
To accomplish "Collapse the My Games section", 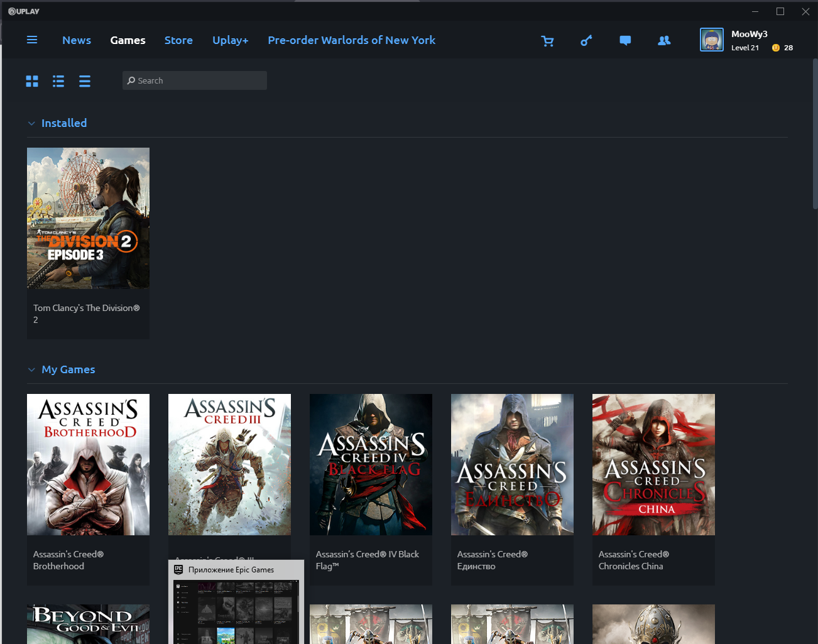I will pos(31,370).
